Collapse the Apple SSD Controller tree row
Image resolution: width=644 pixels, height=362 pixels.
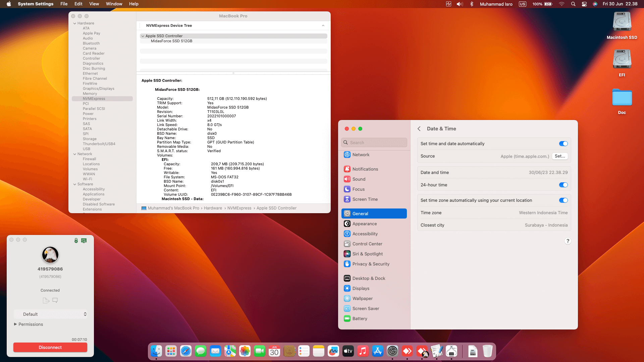pyautogui.click(x=143, y=36)
